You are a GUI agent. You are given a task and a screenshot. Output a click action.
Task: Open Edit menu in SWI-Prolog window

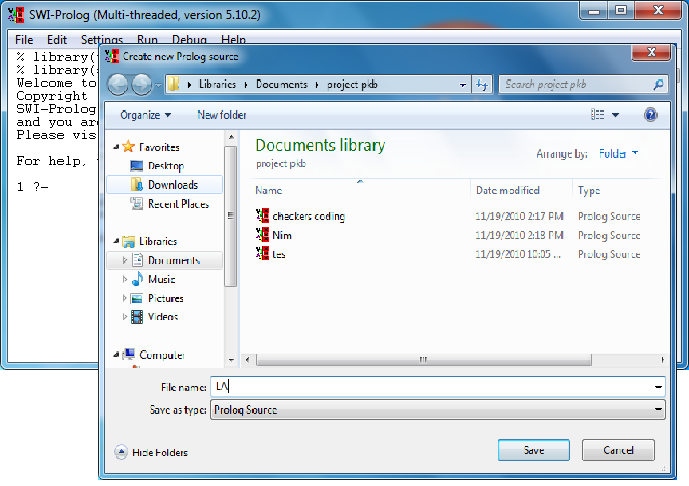pos(57,40)
